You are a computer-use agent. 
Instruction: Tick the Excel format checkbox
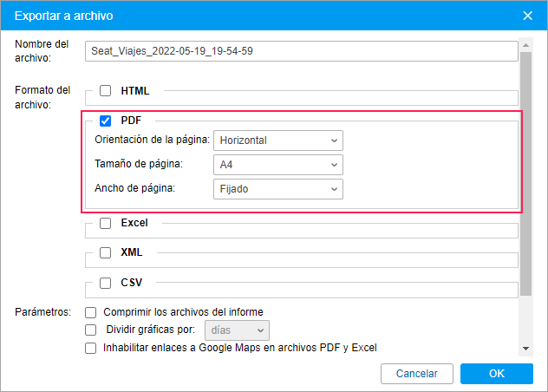point(106,223)
